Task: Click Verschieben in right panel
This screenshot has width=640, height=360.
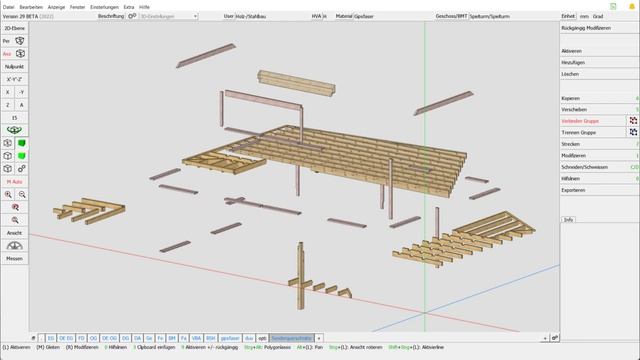Action: [599, 109]
